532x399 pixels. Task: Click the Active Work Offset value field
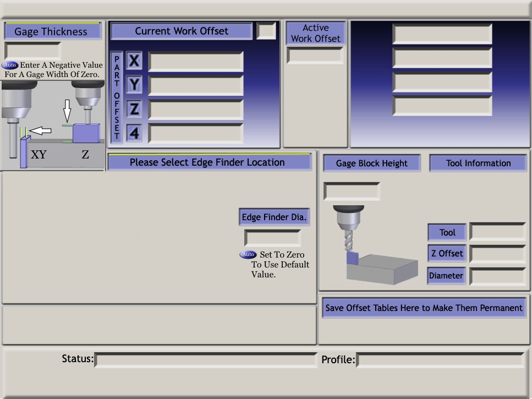[315, 55]
